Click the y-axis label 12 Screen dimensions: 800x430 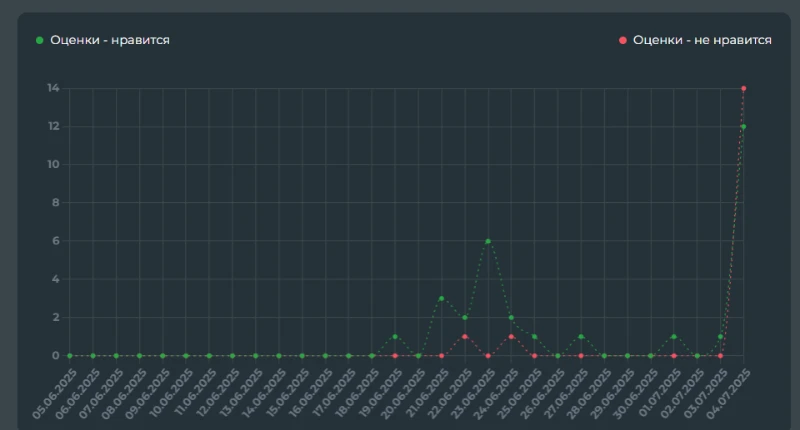tap(54, 127)
